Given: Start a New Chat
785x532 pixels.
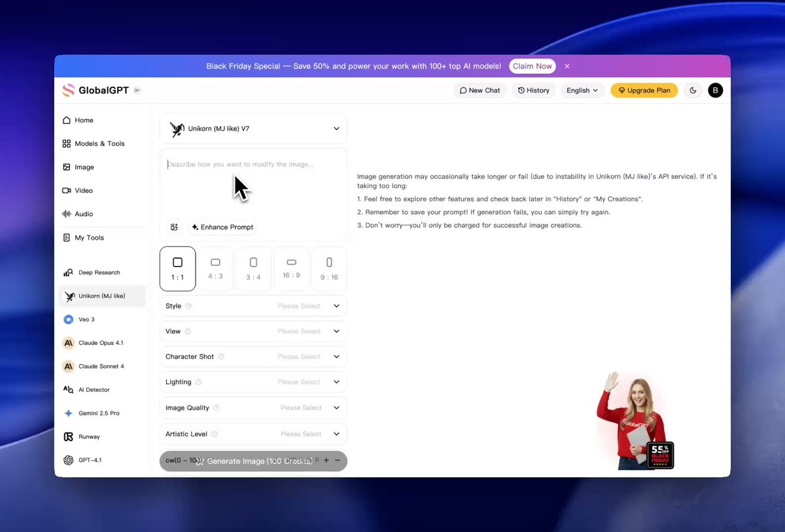Looking at the screenshot, I should (x=480, y=90).
